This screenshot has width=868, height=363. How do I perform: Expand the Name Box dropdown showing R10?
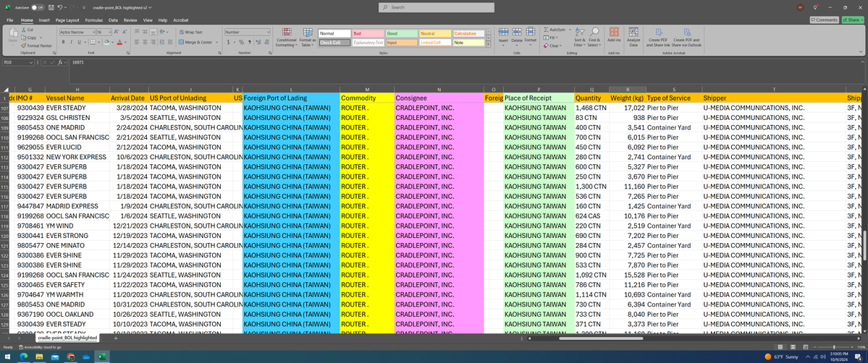point(30,63)
